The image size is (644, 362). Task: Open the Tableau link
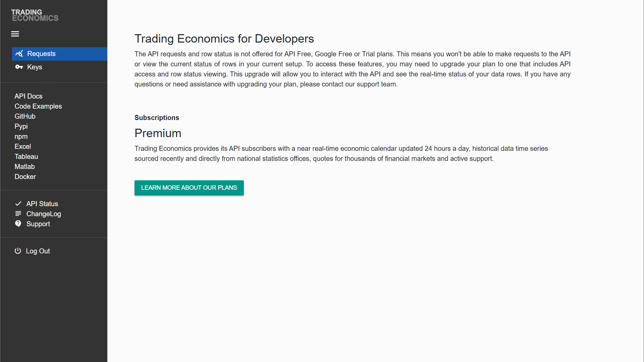click(26, 157)
